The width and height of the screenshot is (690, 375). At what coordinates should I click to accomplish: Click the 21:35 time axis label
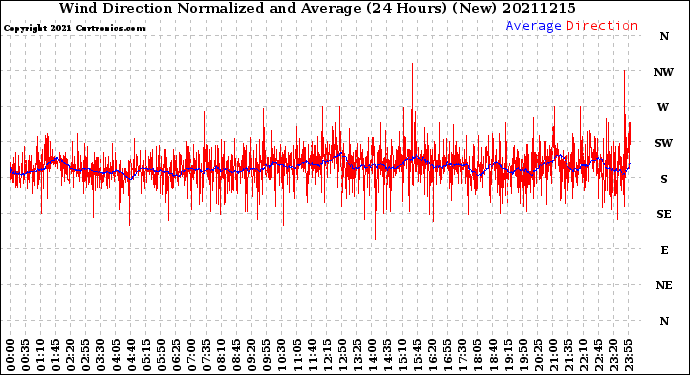pos(568,355)
